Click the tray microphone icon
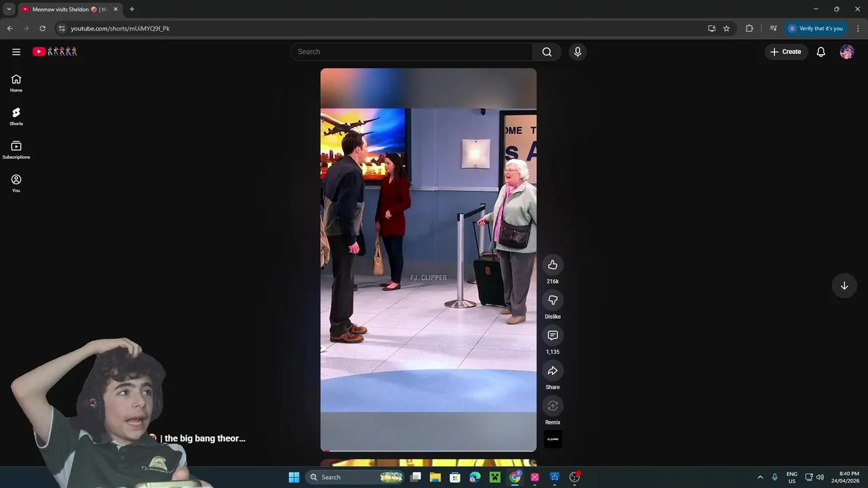The height and width of the screenshot is (488, 868). pyautogui.click(x=774, y=477)
